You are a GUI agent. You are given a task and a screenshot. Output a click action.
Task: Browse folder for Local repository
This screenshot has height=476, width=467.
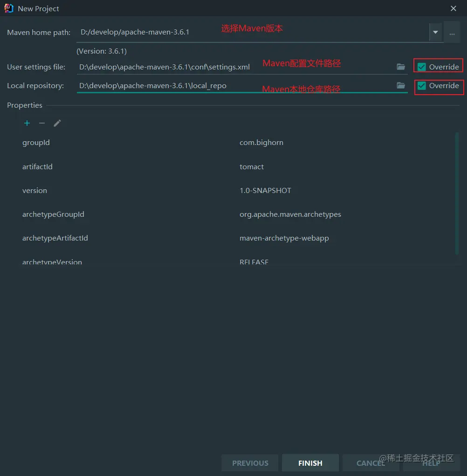coord(401,86)
